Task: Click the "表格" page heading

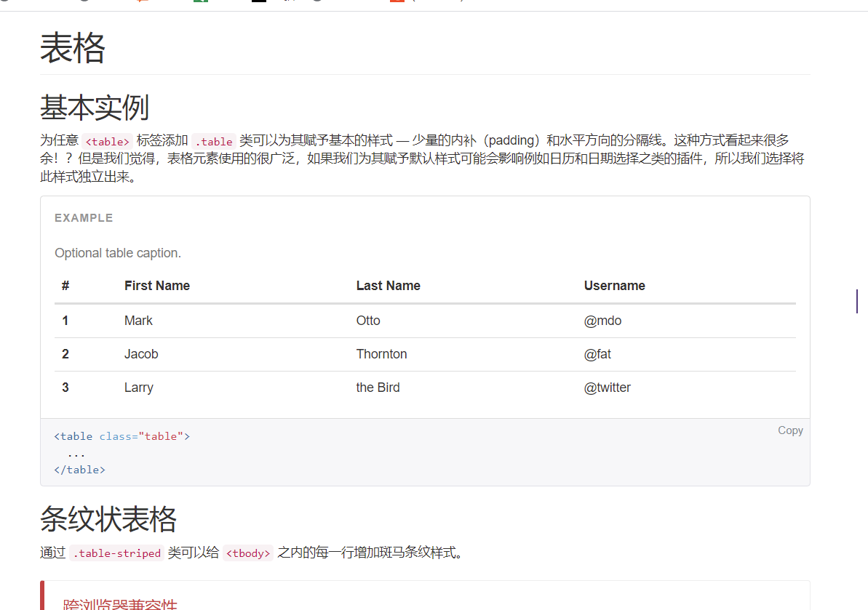Action: (x=73, y=48)
